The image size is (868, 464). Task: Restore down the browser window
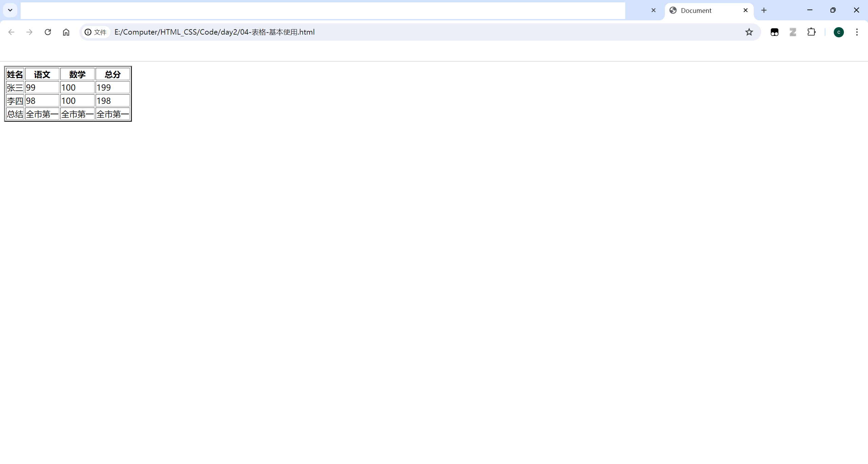pyautogui.click(x=833, y=10)
